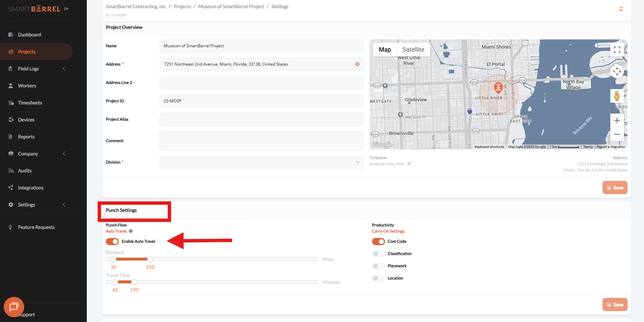
Task: Switch the map to Satellite view
Action: 413,50
